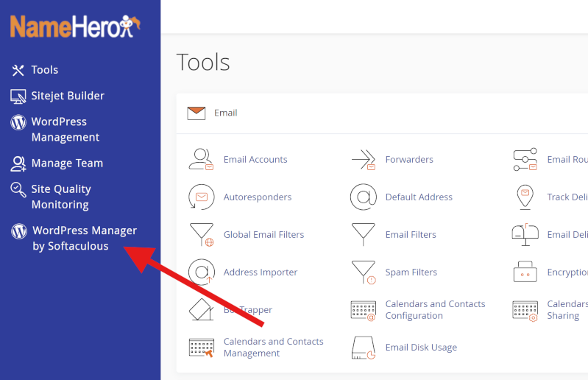The height and width of the screenshot is (380, 588).
Task: Open the Default Address link
Action: 419,197
